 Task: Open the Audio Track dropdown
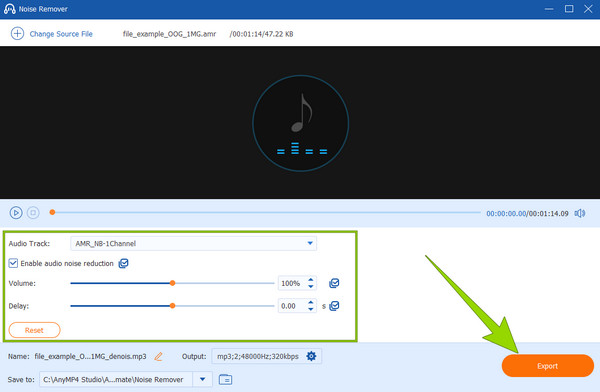pos(194,243)
